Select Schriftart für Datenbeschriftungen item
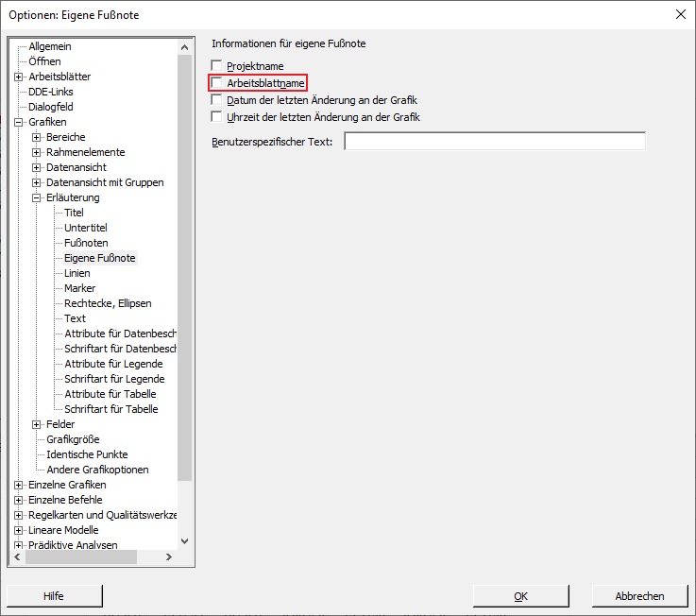 tap(120, 349)
